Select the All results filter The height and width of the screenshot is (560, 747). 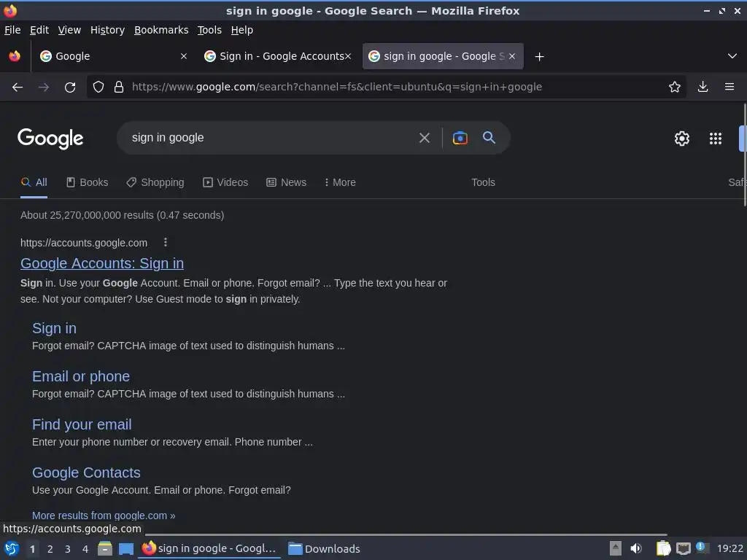[34, 182]
